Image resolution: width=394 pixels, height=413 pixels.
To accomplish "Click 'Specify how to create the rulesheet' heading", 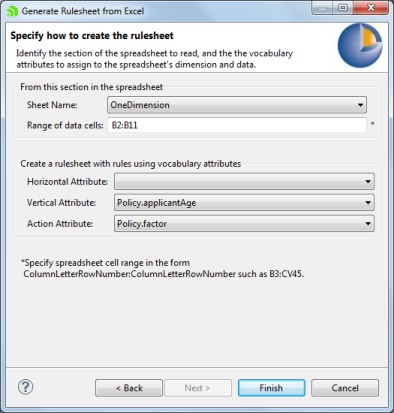I will pyautogui.click(x=92, y=36).
